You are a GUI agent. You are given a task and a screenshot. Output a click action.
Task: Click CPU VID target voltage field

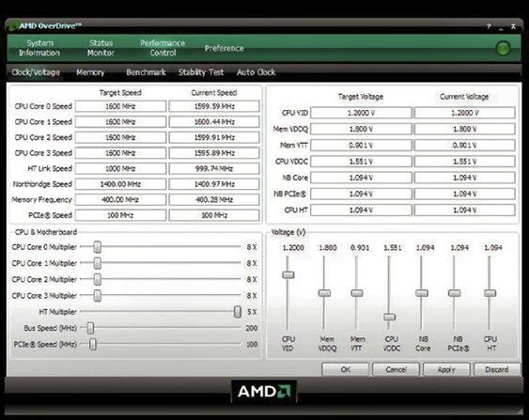pyautogui.click(x=361, y=113)
